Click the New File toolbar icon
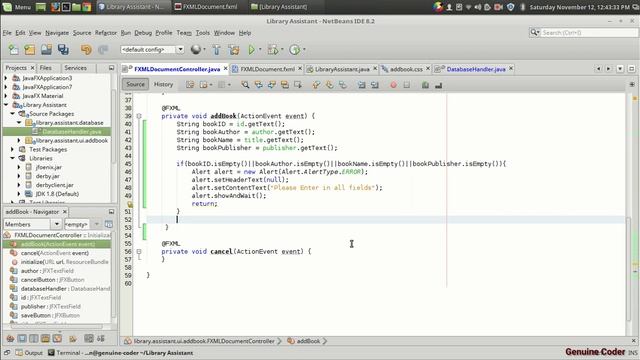 tap(13, 50)
